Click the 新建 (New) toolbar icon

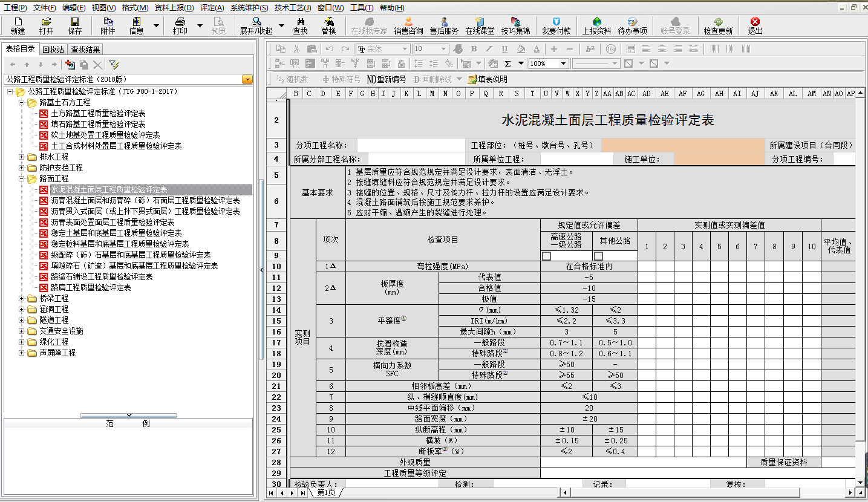tap(18, 26)
